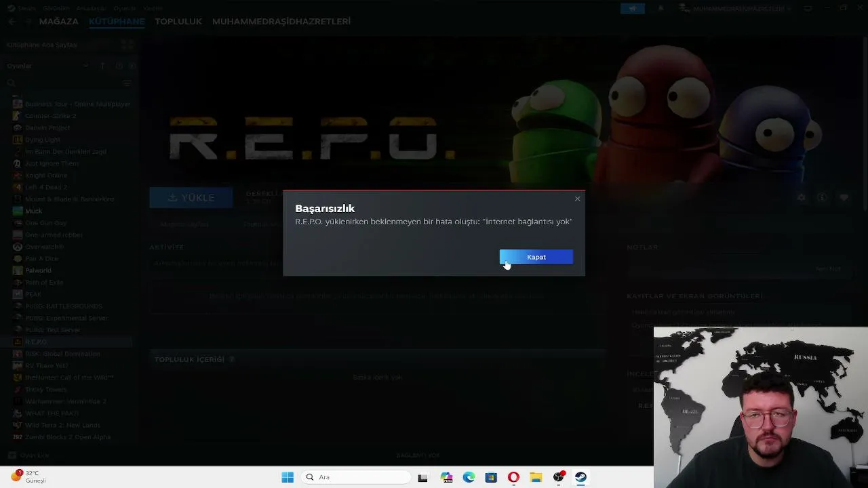Select Knight Online in game list
Screen dimensions: 868x488
pyautogui.click(x=40, y=176)
